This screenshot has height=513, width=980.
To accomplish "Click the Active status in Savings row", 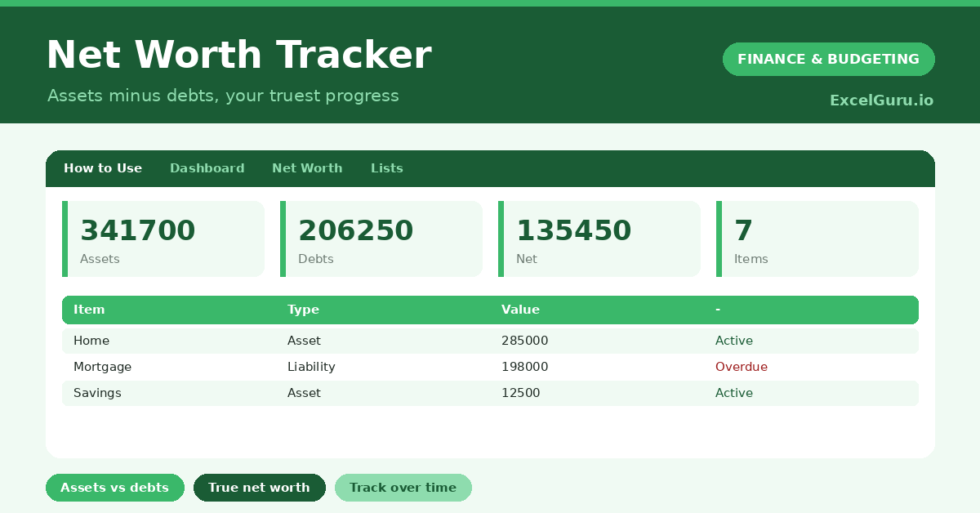I will tap(734, 393).
